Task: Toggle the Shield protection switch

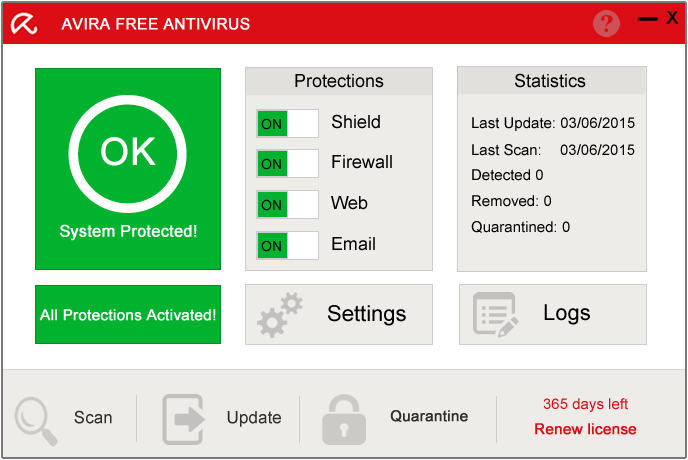Action: click(287, 123)
